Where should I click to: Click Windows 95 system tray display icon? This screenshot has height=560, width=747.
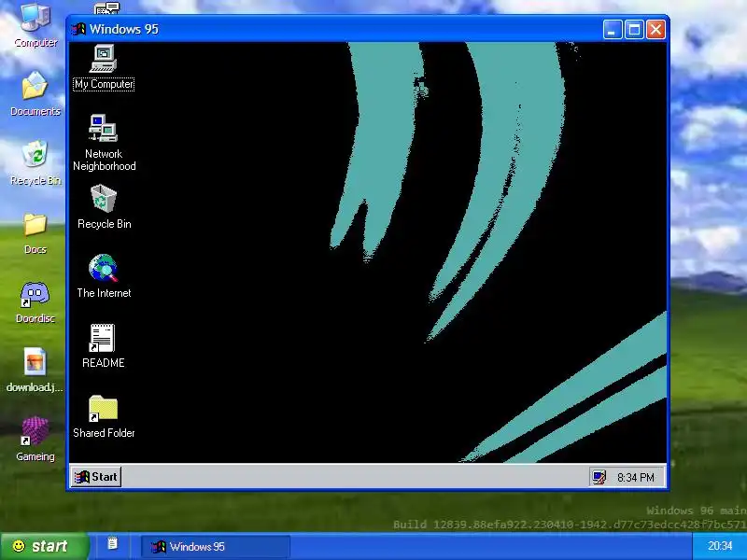point(599,477)
